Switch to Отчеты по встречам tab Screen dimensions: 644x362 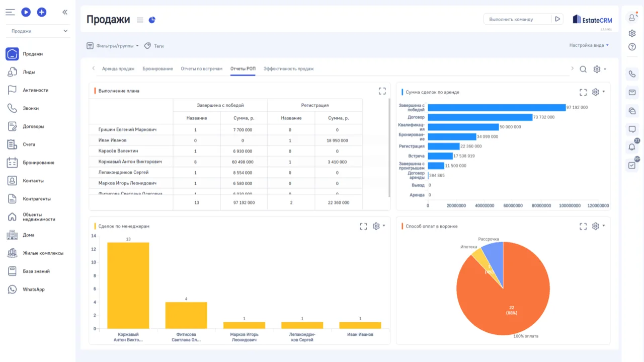201,68
